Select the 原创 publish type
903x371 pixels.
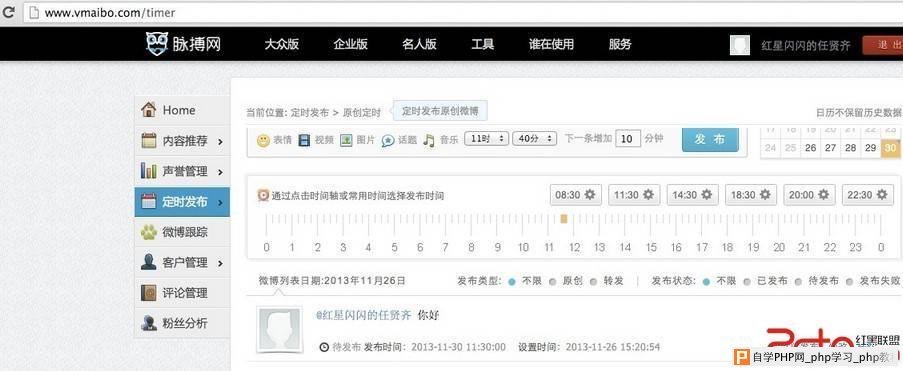[x=553, y=282]
